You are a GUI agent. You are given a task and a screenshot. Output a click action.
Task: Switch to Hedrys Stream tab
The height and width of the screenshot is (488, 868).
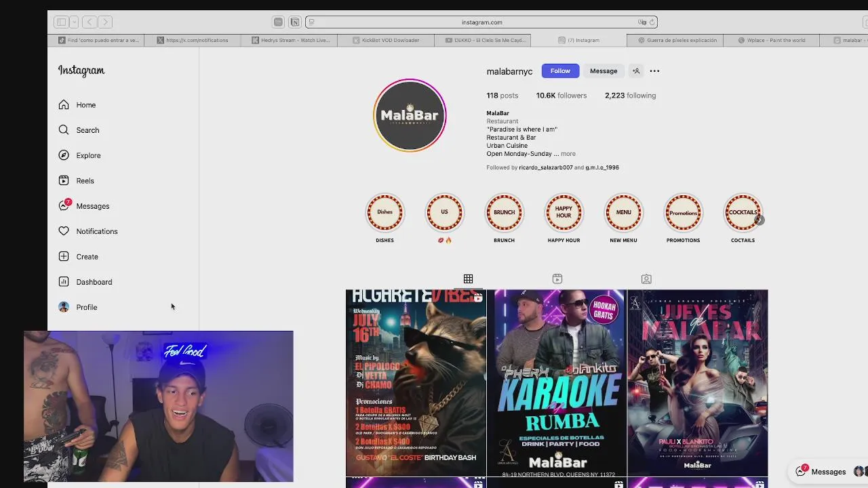coord(290,40)
